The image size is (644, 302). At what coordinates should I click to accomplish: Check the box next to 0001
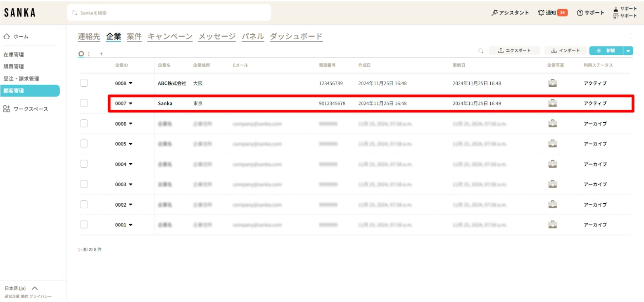tap(84, 225)
